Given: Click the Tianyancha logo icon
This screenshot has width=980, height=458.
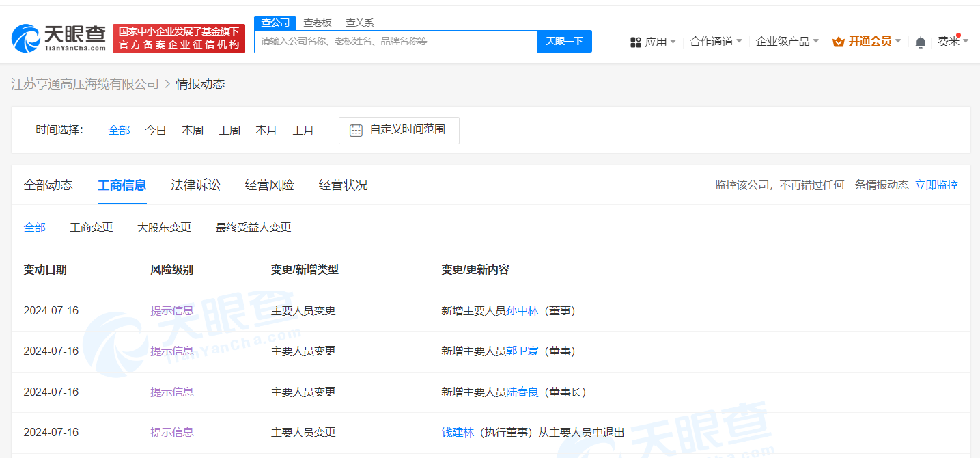Looking at the screenshot, I should click(x=26, y=38).
